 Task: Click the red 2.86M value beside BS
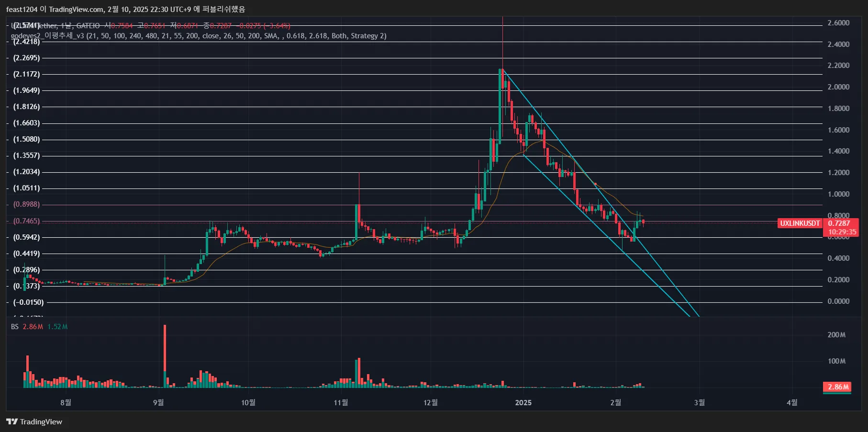(x=33, y=327)
